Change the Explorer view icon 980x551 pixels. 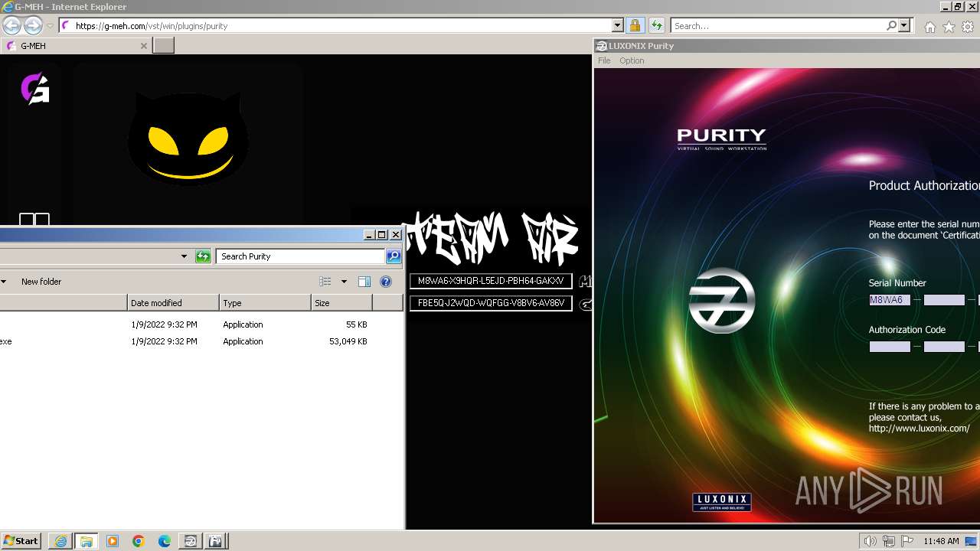325,282
